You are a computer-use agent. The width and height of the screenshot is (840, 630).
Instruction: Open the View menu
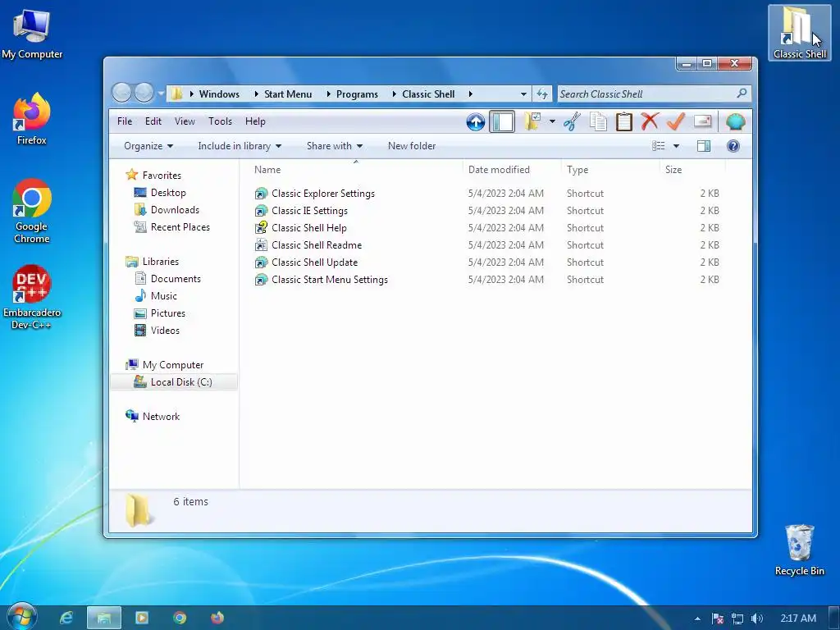[x=185, y=121]
